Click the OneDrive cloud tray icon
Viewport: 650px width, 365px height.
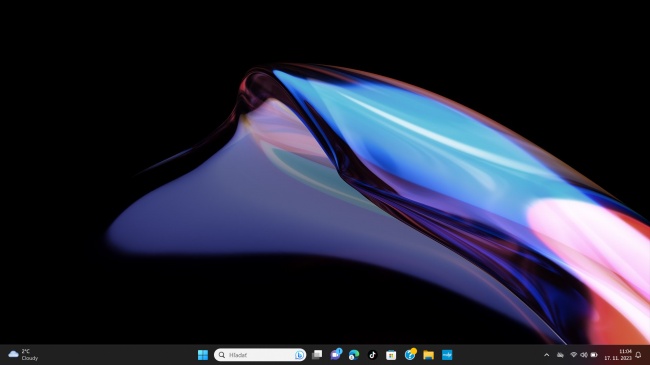point(560,355)
